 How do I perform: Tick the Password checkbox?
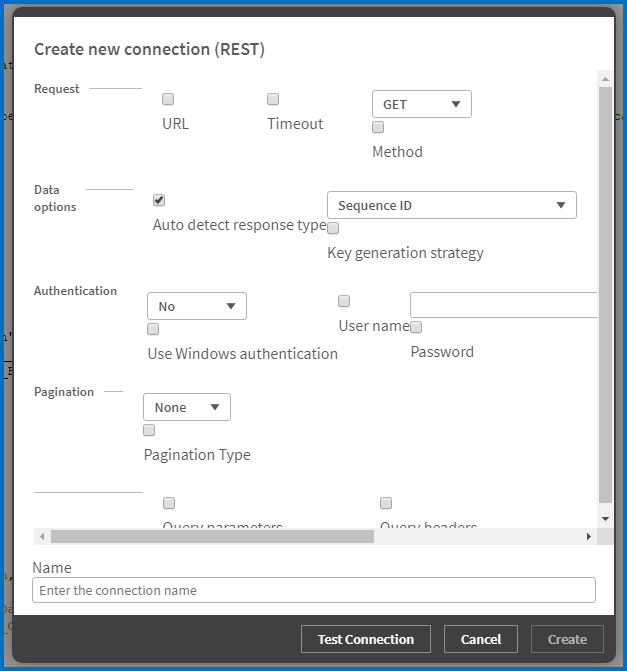(x=416, y=327)
